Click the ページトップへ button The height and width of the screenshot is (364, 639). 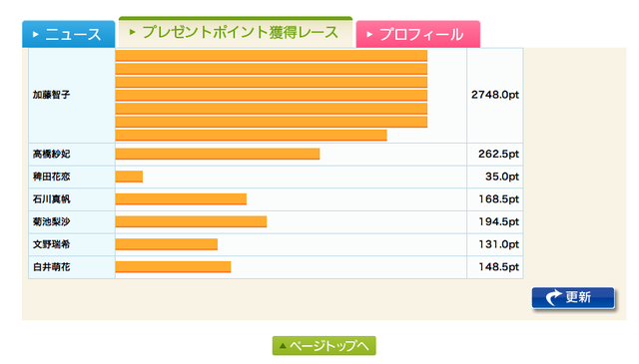pos(323,346)
